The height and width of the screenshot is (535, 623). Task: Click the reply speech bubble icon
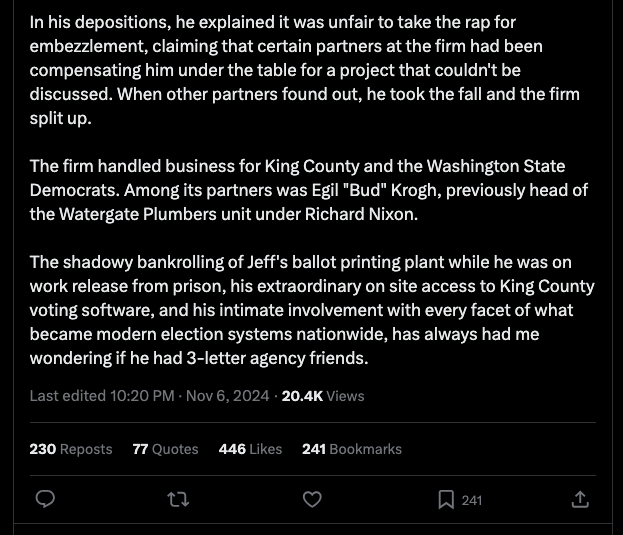[x=45, y=499]
